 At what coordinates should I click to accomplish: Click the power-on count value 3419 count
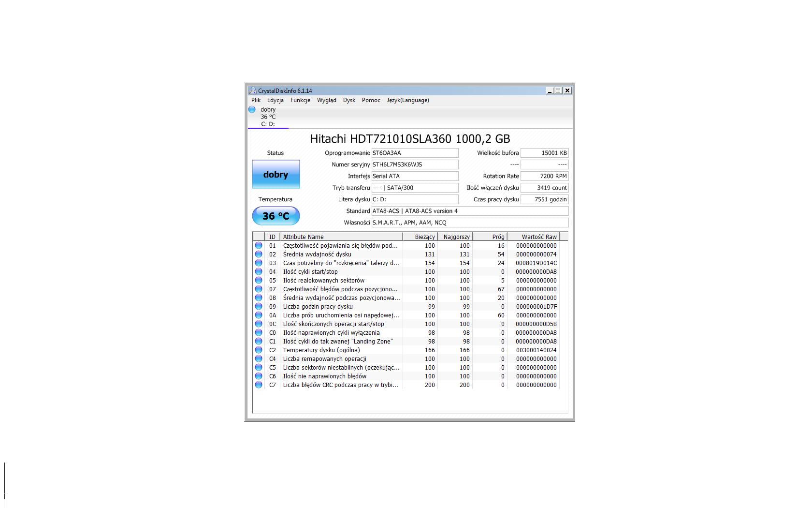[x=545, y=188]
